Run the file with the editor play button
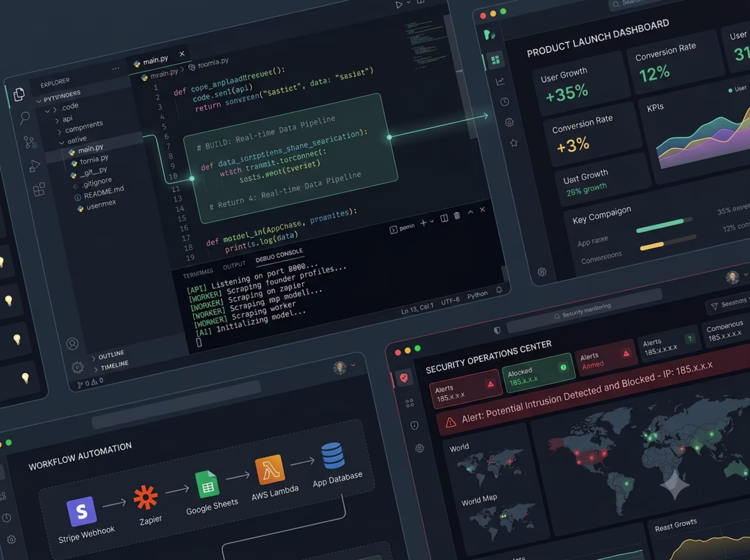 (399, 5)
